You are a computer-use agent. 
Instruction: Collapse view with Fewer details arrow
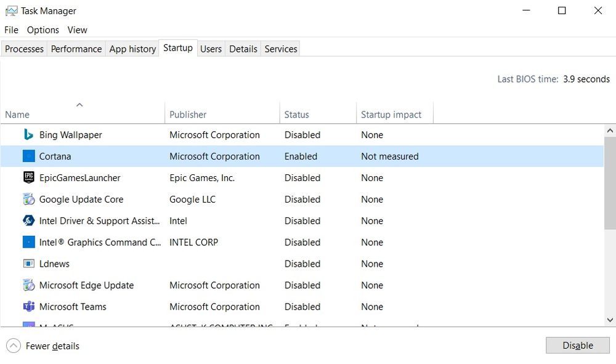click(14, 346)
